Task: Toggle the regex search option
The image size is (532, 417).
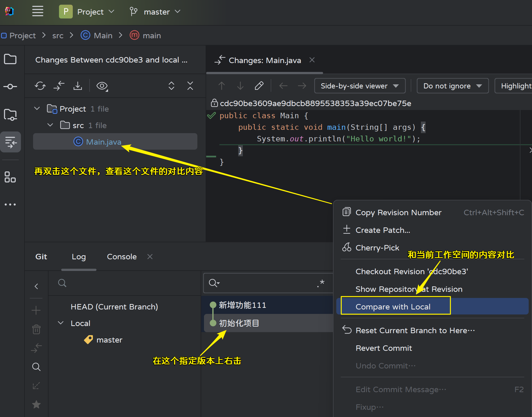Action: pyautogui.click(x=321, y=283)
